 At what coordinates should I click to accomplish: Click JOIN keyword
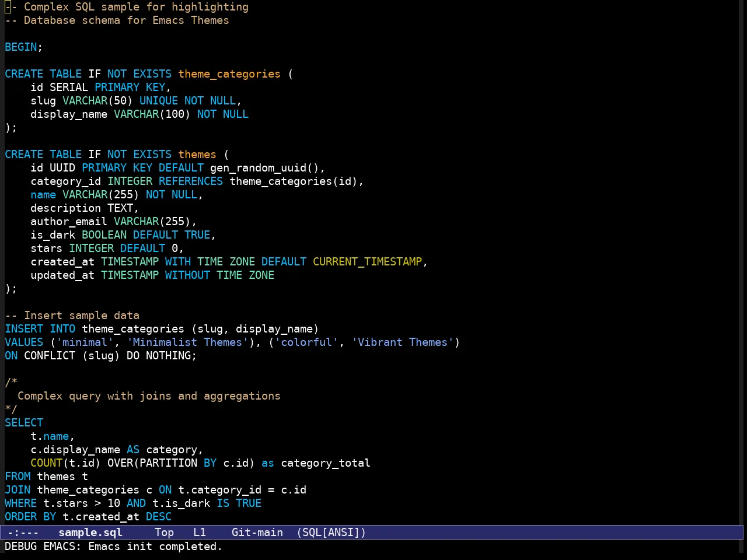click(x=18, y=490)
